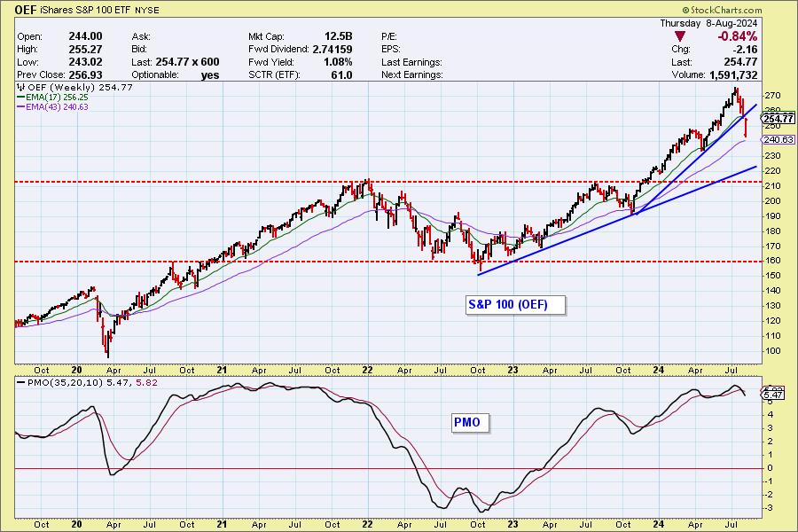This screenshot has width=798, height=532.
Task: Click the iShares S&P 100 ETF name
Action: tap(85, 10)
